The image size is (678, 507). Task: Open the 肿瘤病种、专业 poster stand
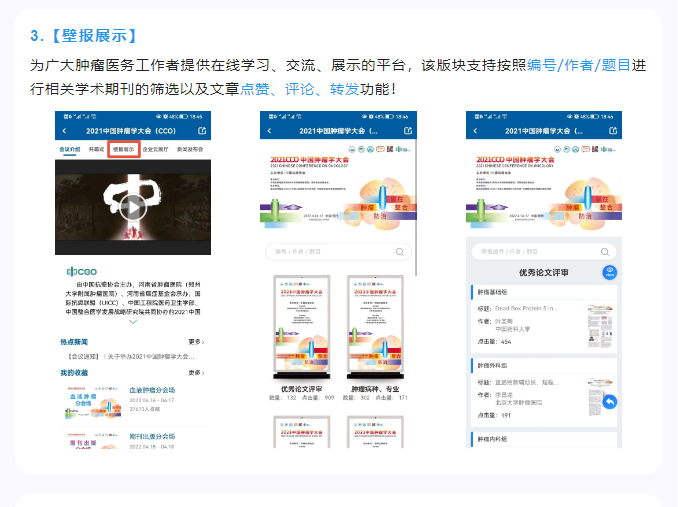(375, 327)
